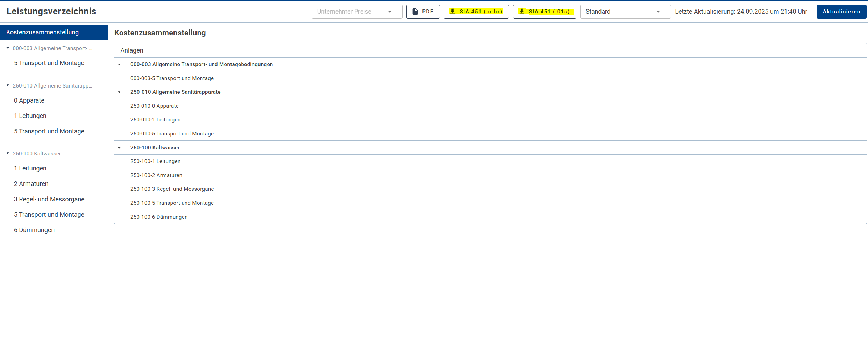
Task: Click download icon for SIA 451 (.01s)
Action: tap(522, 12)
